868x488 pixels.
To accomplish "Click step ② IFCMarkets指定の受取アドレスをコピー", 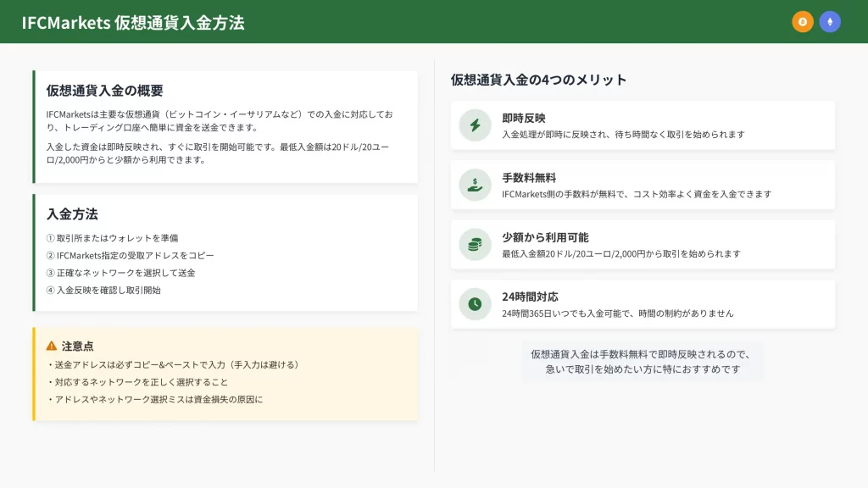I will click(130, 255).
